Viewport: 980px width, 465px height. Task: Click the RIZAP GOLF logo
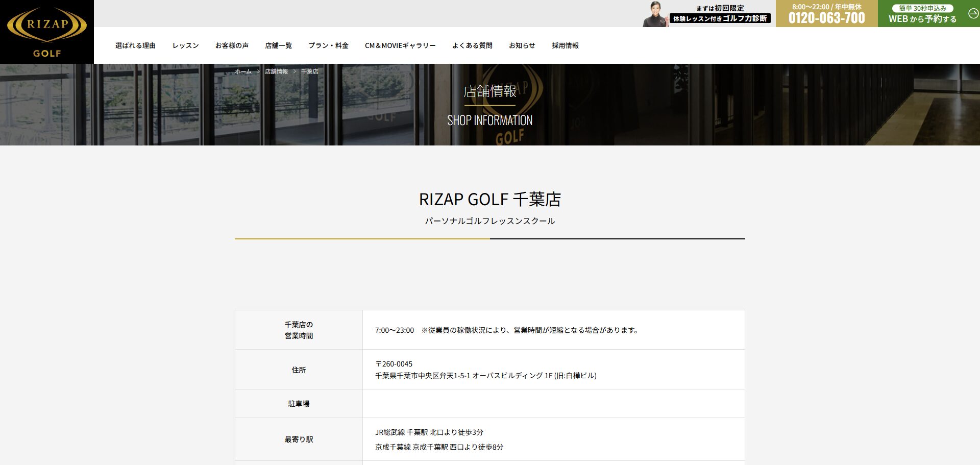pos(47,32)
